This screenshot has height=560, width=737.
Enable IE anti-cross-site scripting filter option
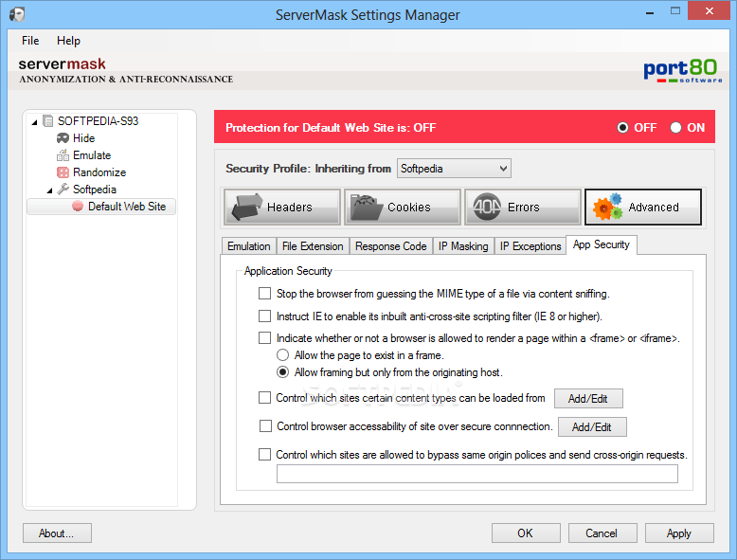point(264,316)
